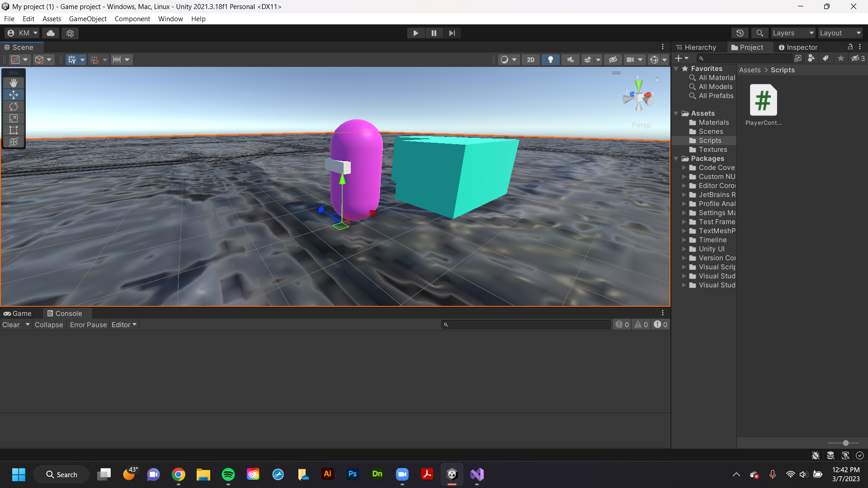Open the Layers dropdown
Screen dimensions: 868x488
tap(793, 33)
